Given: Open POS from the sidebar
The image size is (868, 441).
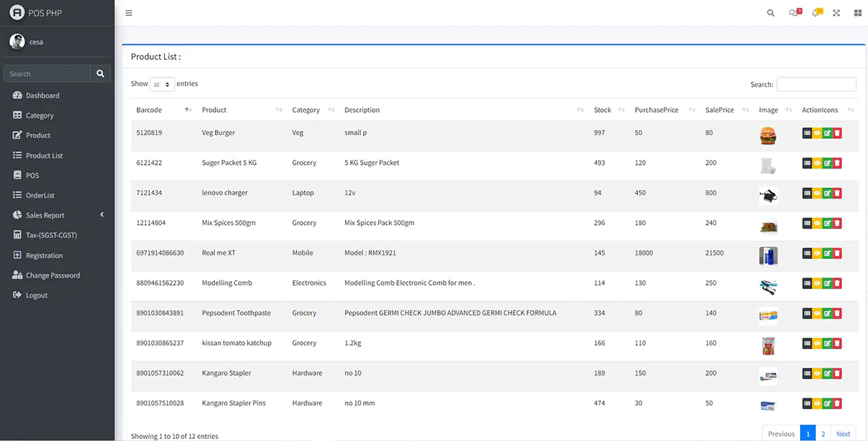Looking at the screenshot, I should [33, 176].
